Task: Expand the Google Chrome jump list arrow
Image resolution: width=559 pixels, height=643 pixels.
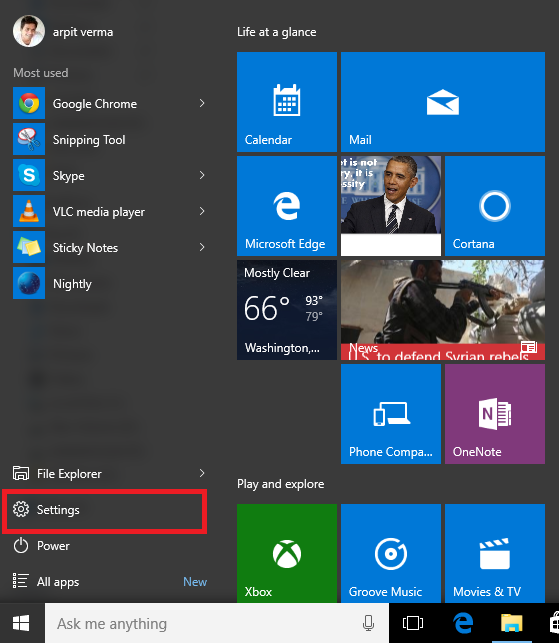Action: point(202,103)
